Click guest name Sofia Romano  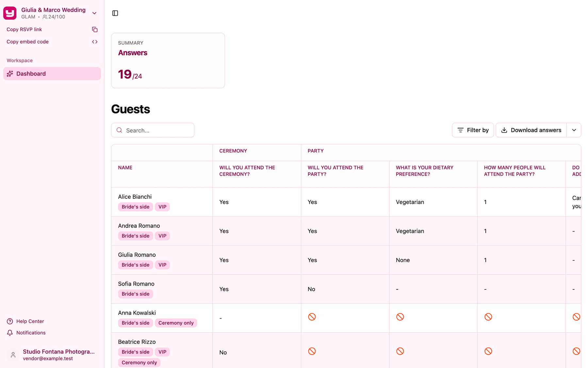coord(136,284)
